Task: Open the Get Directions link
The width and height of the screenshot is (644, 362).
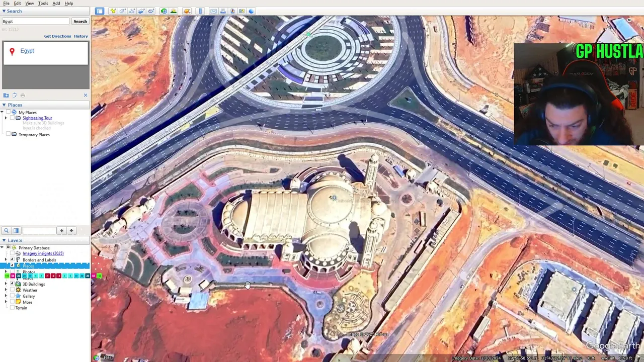Action: 57,36
